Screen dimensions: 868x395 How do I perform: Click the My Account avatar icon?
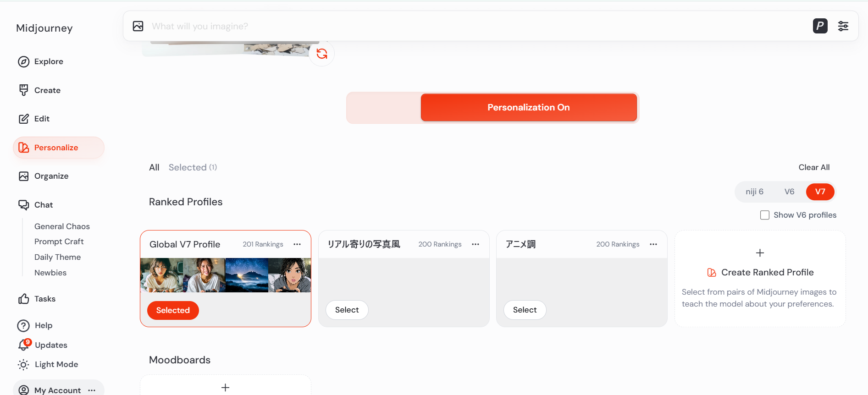click(23, 390)
